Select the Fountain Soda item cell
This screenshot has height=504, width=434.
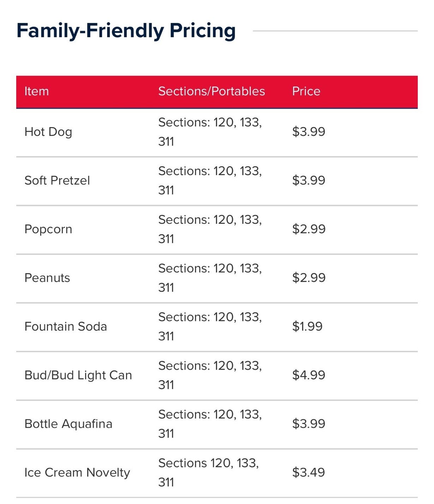[x=66, y=327]
